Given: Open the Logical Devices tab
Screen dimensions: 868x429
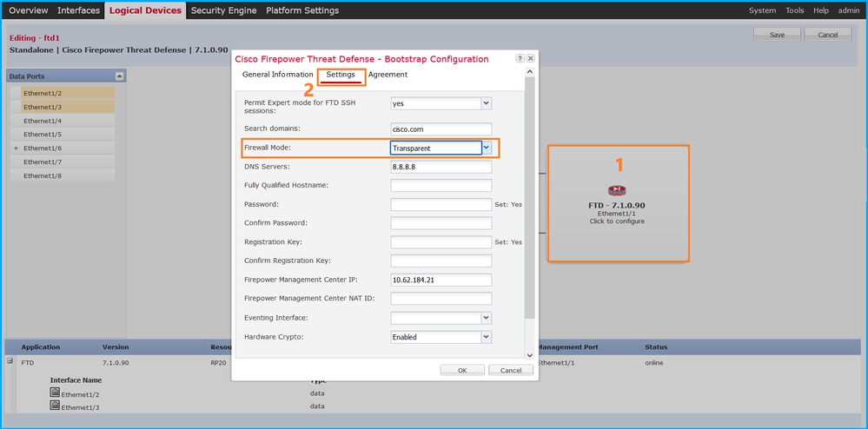Looking at the screenshot, I should (145, 10).
